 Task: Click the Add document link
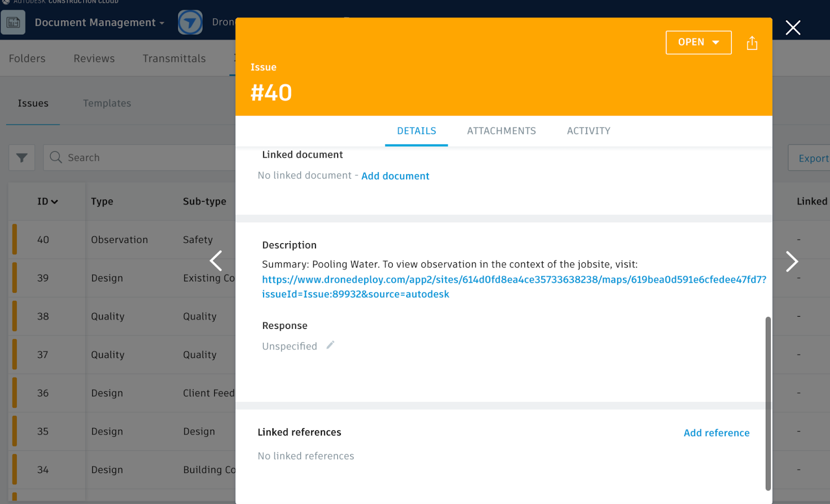click(395, 176)
